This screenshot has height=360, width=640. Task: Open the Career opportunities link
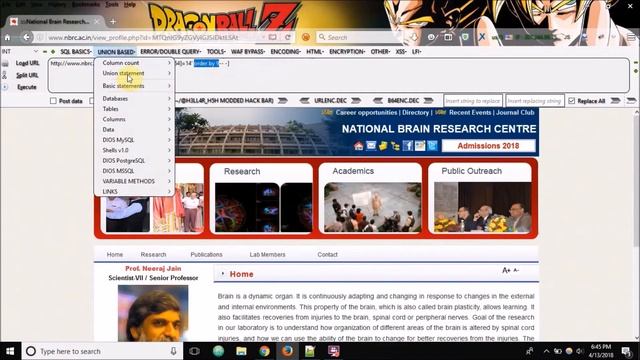366,112
